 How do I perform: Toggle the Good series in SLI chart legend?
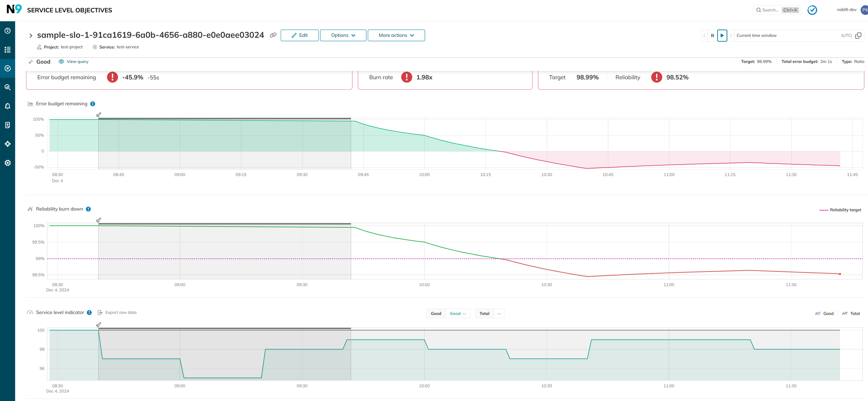[x=824, y=314]
